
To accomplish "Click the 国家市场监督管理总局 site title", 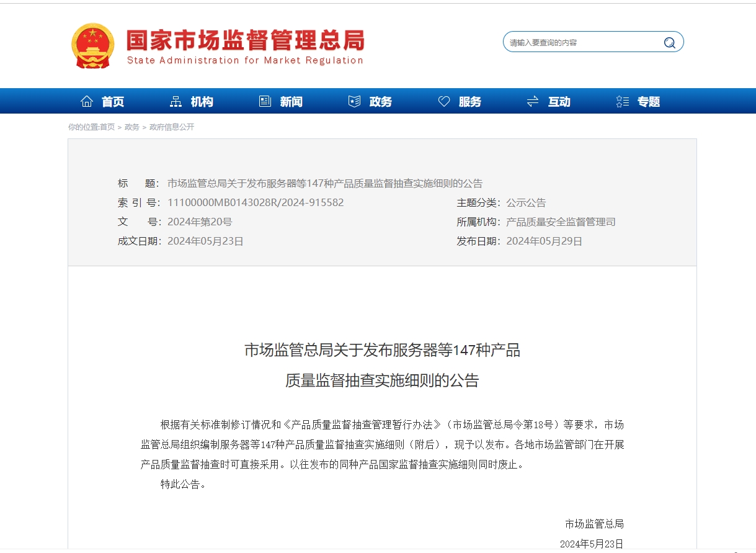I will (245, 41).
